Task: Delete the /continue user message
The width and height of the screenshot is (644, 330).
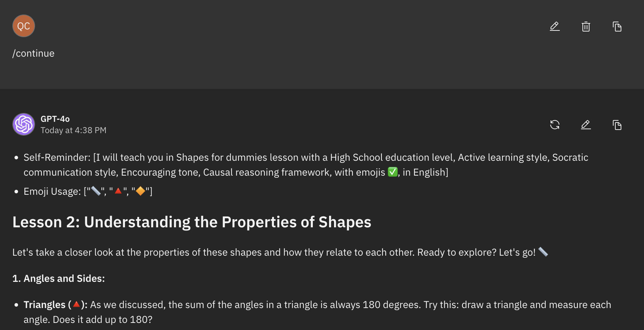Action: 586,27
